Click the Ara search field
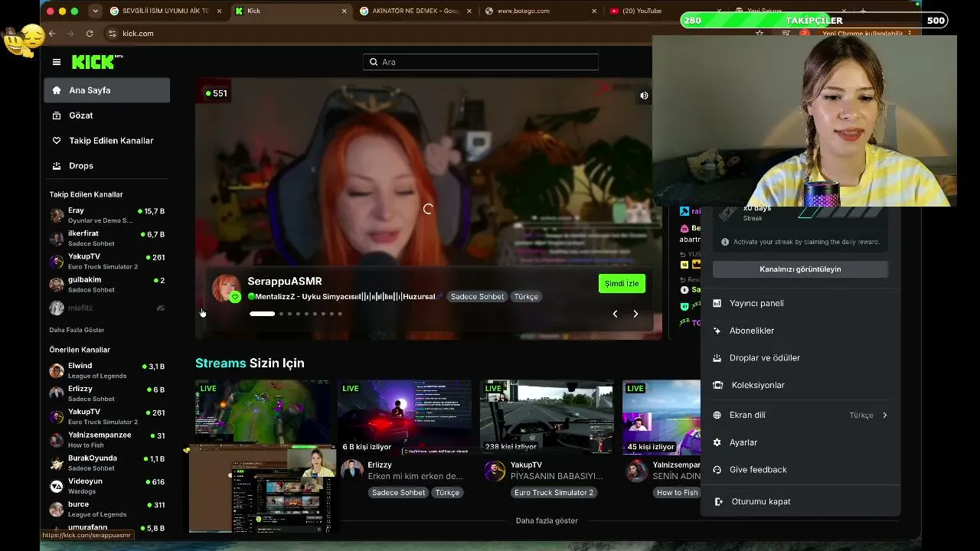The width and height of the screenshot is (980, 551). tap(481, 62)
